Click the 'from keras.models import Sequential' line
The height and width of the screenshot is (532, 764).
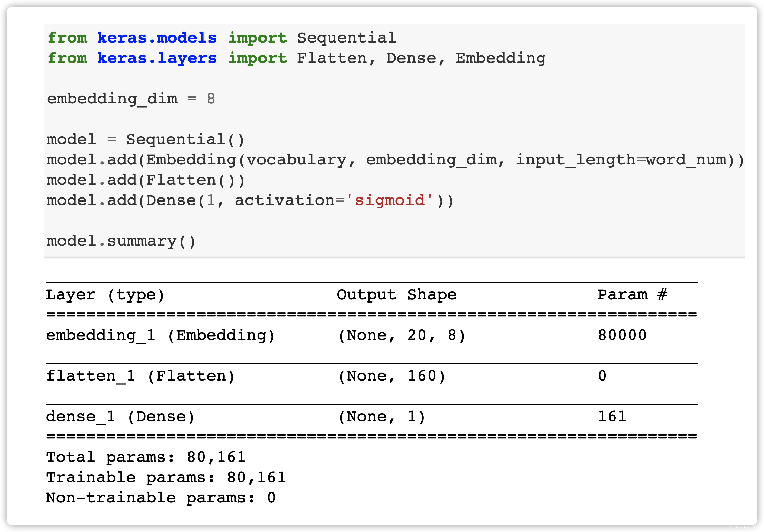click(222, 38)
